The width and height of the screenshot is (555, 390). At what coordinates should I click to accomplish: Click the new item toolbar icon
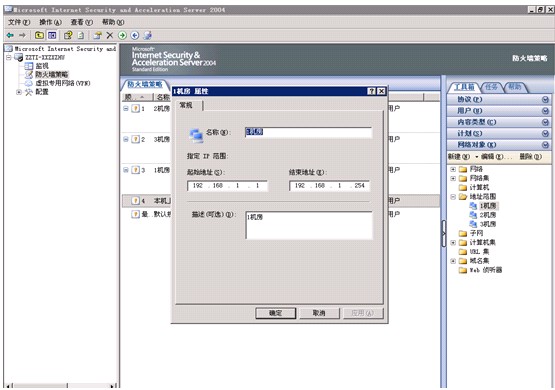point(98,35)
